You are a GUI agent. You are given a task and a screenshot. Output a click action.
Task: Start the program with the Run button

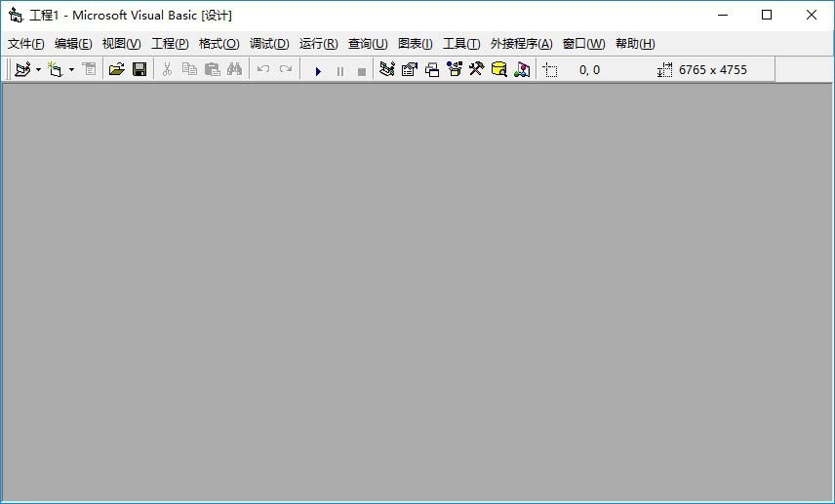tap(318, 71)
